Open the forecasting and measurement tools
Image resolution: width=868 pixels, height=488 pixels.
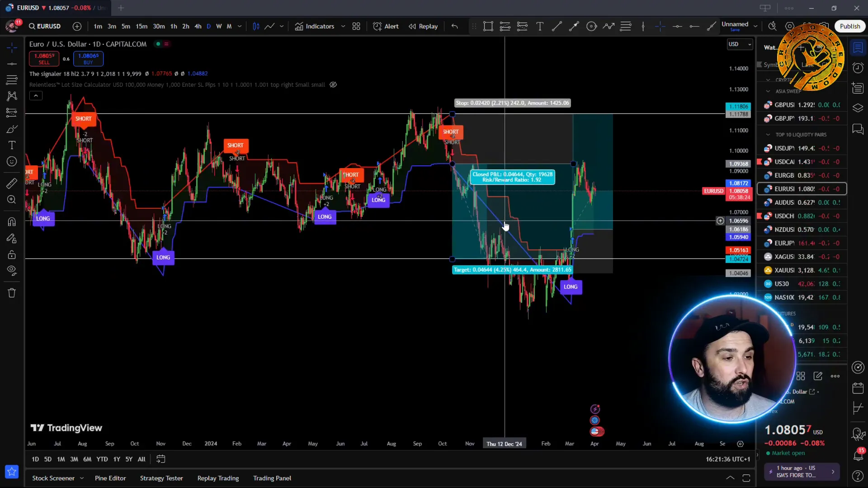click(12, 113)
